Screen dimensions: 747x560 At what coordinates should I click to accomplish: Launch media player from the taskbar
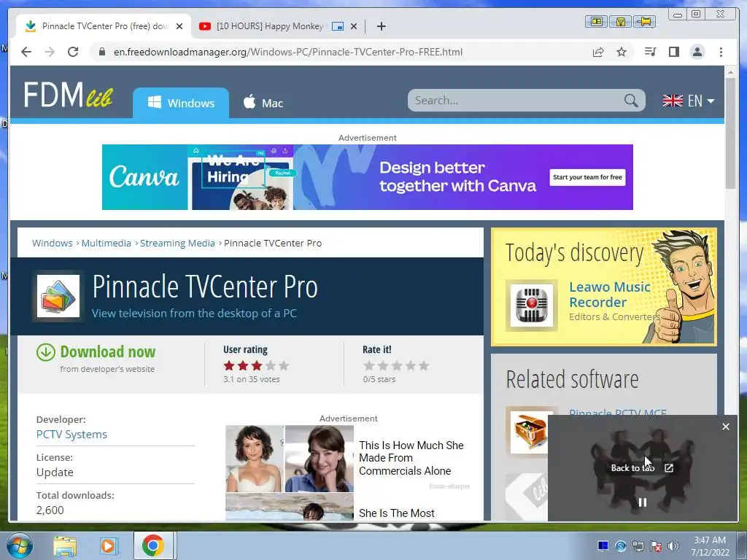tap(108, 546)
